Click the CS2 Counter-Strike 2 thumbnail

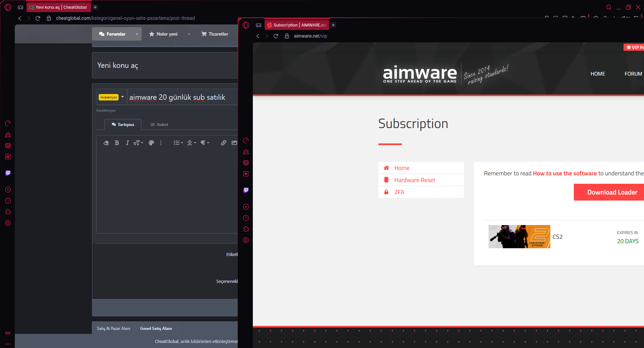519,236
